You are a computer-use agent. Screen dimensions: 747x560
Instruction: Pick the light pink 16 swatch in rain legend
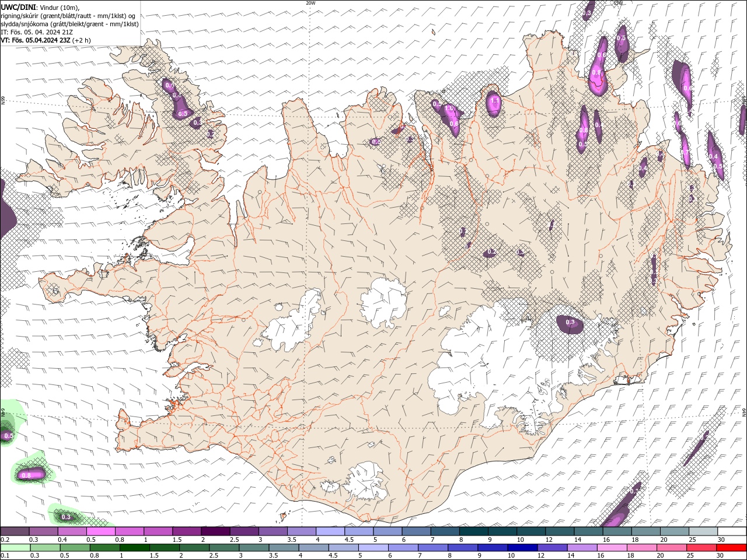pos(612,548)
